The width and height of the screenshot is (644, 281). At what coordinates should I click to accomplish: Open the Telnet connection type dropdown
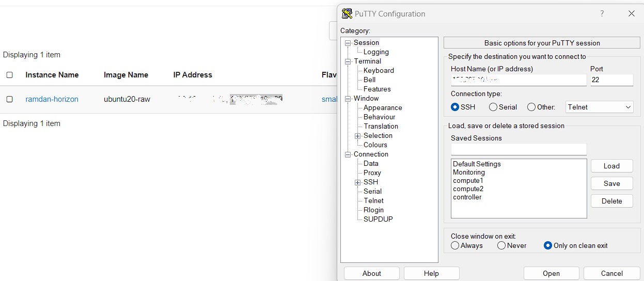coord(600,107)
